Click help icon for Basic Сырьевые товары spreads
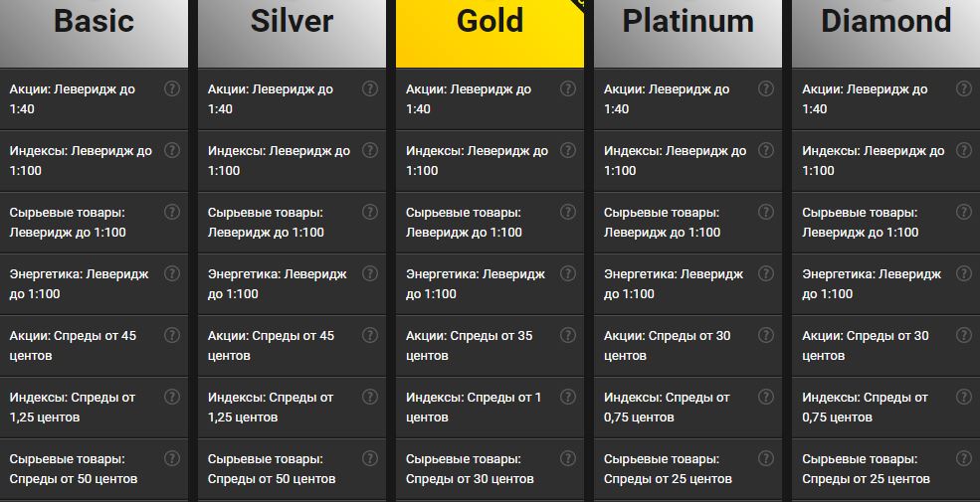The width and height of the screenshot is (980, 502). (172, 458)
